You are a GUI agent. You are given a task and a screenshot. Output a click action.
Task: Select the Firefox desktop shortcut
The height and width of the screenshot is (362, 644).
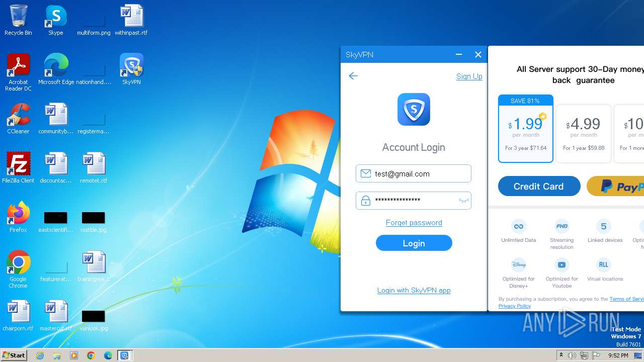point(18,217)
